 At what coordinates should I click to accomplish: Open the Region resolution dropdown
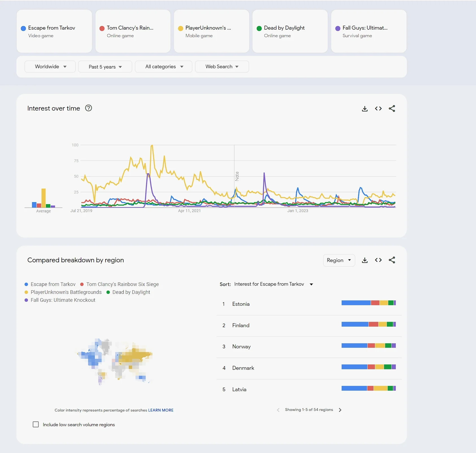339,260
